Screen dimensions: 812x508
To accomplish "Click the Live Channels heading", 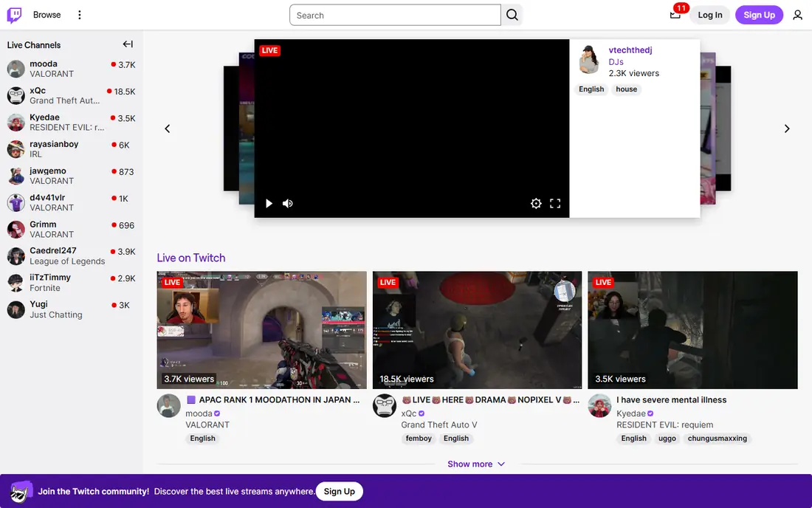I will 34,45.
